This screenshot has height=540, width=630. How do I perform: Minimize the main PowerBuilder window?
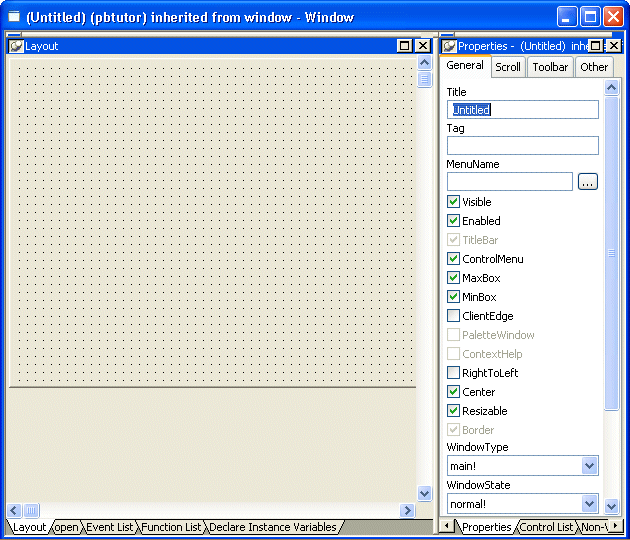point(567,17)
